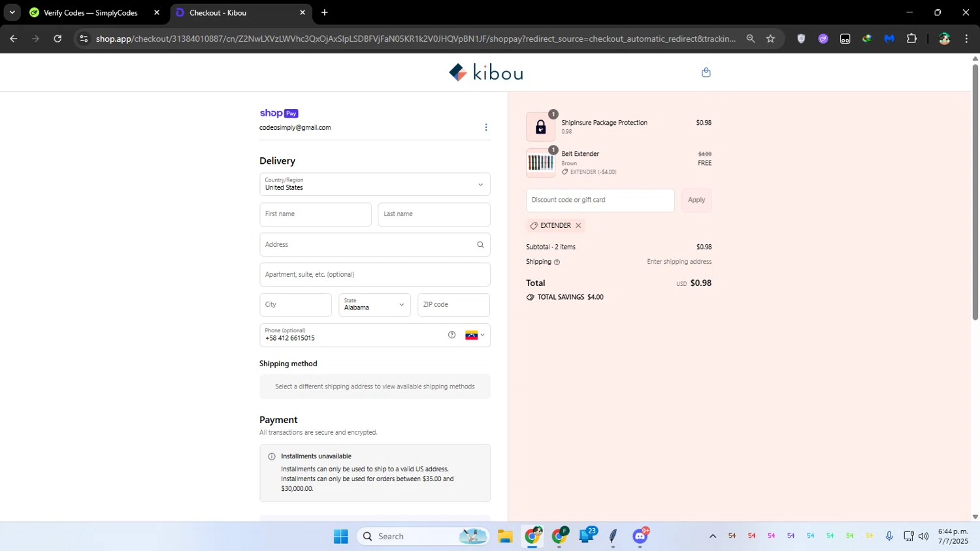Click the shield extension icon in the toolbar
The image size is (980, 551).
pos(801,39)
